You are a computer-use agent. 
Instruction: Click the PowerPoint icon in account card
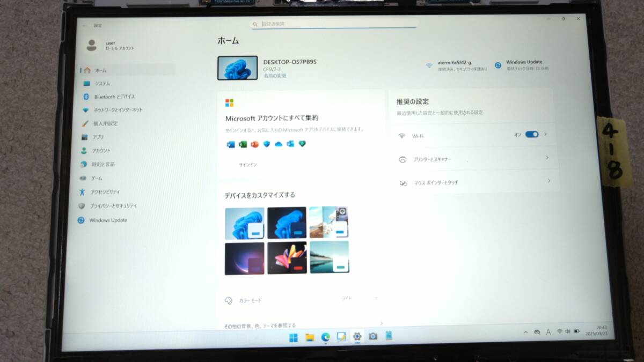point(254,144)
